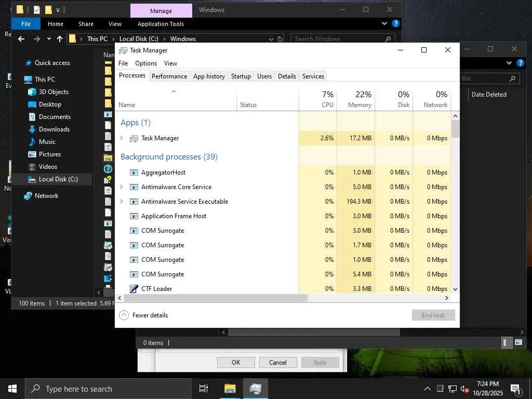Viewport: 532px width, 399px height.
Task: Open the Performance tab
Action: pos(169,76)
